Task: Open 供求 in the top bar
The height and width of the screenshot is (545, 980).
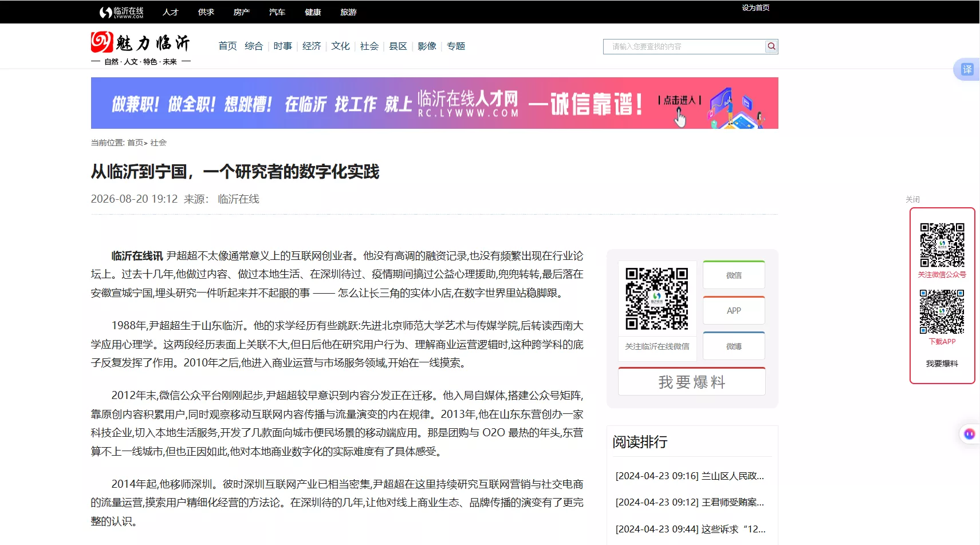Action: [206, 12]
